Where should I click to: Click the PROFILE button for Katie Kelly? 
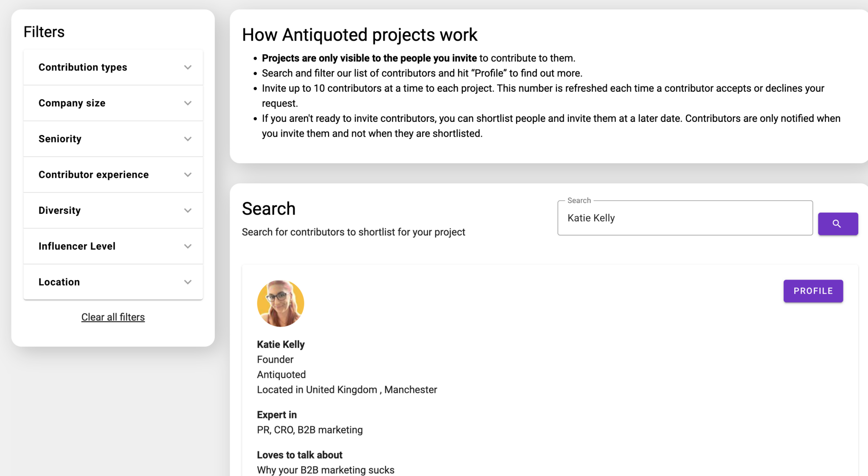tap(814, 291)
